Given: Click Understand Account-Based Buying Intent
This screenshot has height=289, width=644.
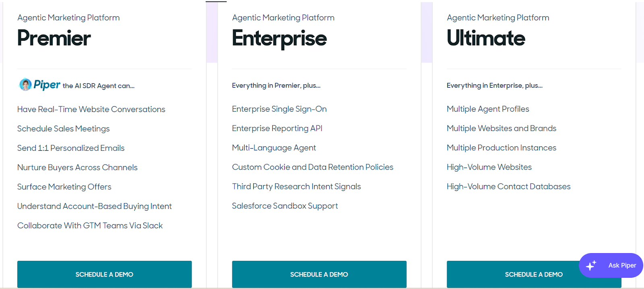Looking at the screenshot, I should click(95, 206).
